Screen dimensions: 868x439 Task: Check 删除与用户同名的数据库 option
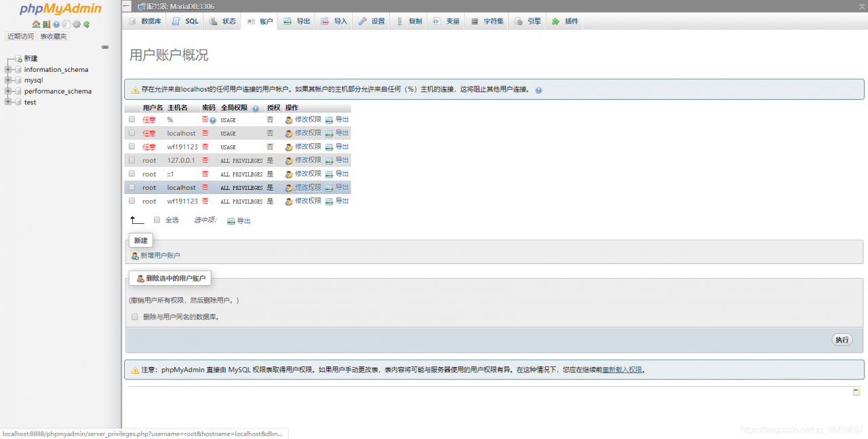pos(135,316)
